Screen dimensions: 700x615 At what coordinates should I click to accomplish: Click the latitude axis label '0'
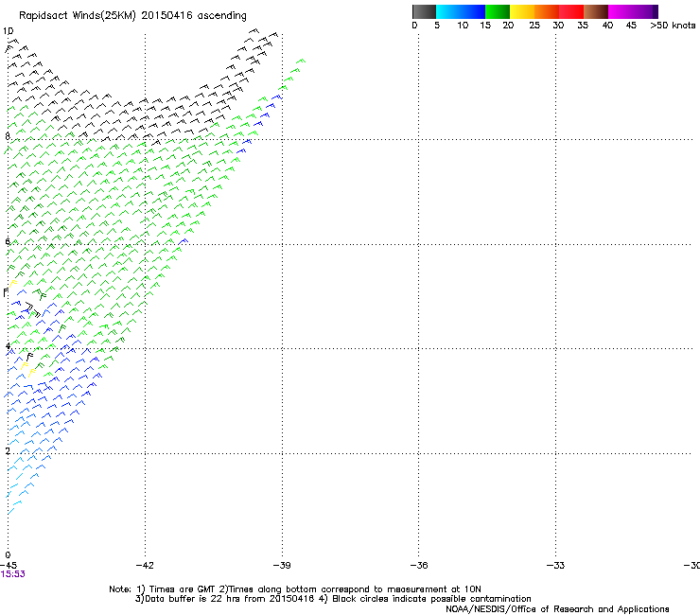tap(8, 555)
